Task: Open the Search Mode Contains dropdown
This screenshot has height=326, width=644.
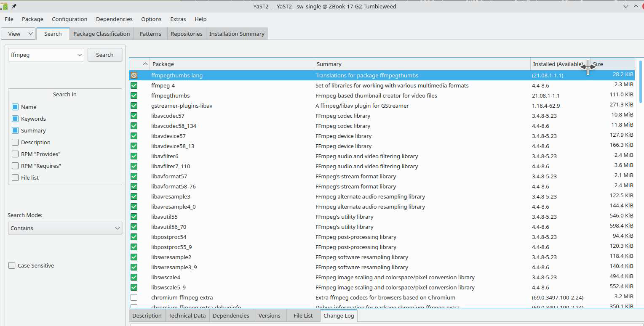Action: point(65,228)
